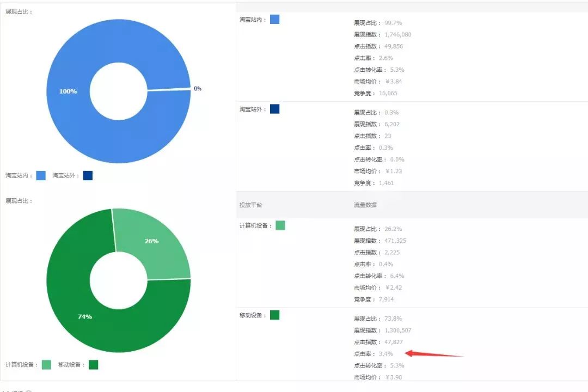Screen dimensions: 588x392
Task: Click the 竞争度 16,065 value
Action: click(388, 93)
